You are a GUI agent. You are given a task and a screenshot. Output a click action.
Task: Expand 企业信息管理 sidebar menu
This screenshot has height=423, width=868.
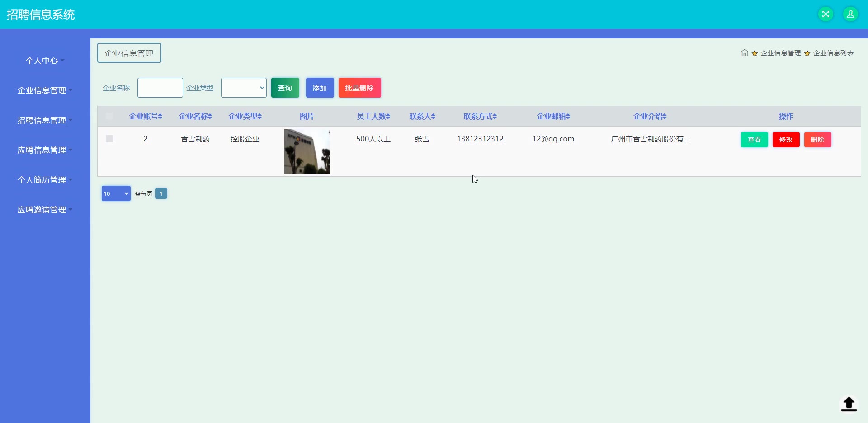coord(45,90)
